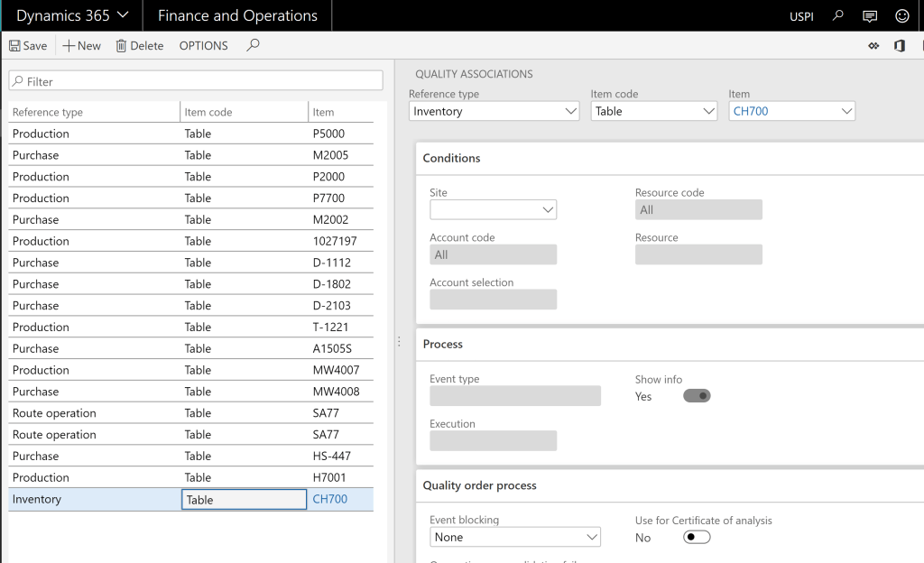Open the Event blocking dropdown
The width and height of the screenshot is (924, 563).
coord(591,537)
